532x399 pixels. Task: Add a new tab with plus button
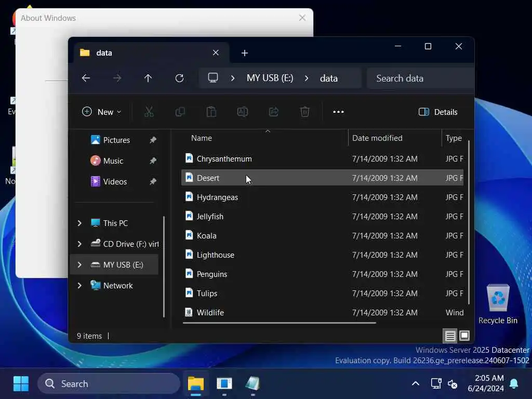pyautogui.click(x=245, y=53)
